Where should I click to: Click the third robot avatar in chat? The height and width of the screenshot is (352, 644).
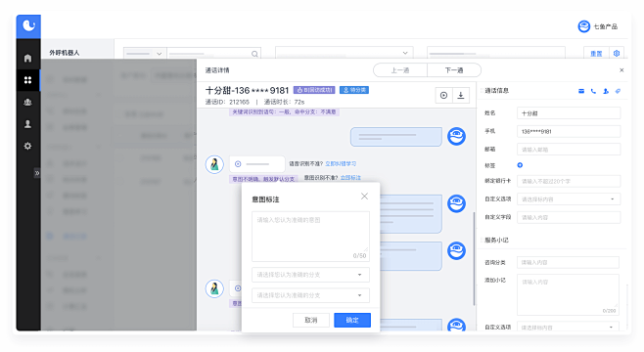[456, 250]
